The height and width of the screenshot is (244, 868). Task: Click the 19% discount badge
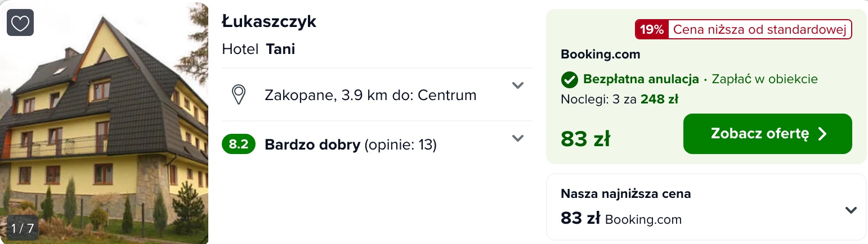(x=652, y=30)
